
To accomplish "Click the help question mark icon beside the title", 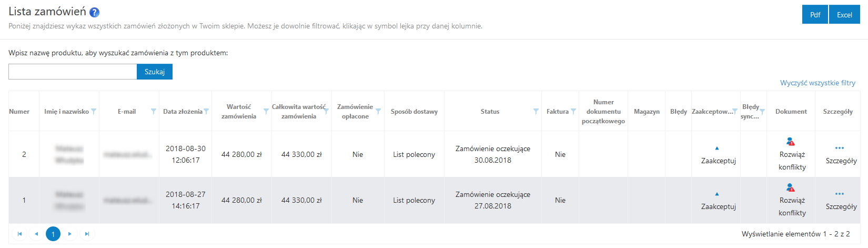I will tap(95, 13).
